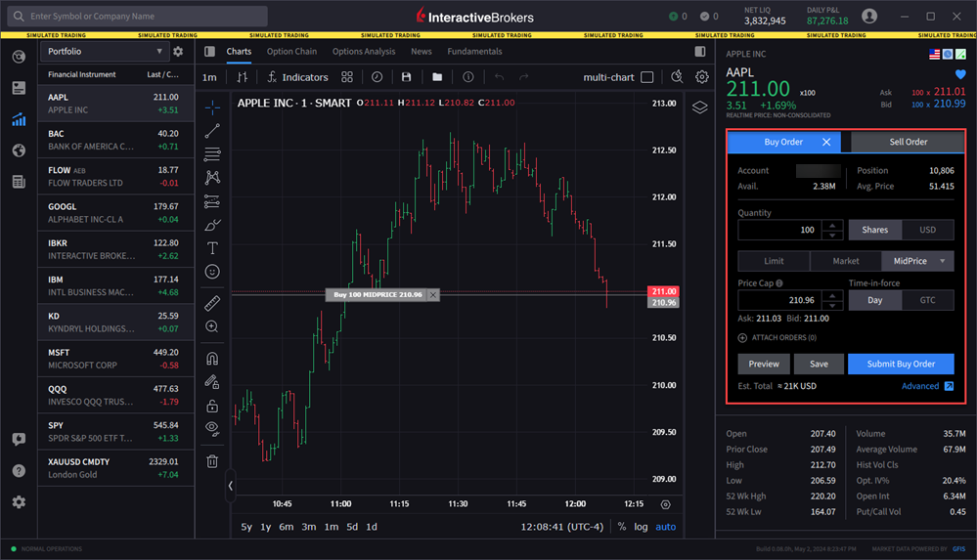Select the brush drawing tool
This screenshot has width=977, height=560.
click(212, 225)
